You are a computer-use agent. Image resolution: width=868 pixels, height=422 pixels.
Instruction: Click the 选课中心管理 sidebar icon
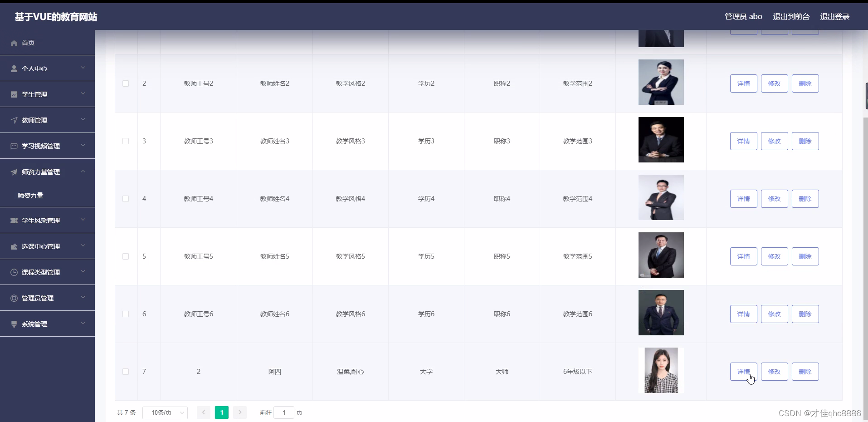[x=14, y=246]
